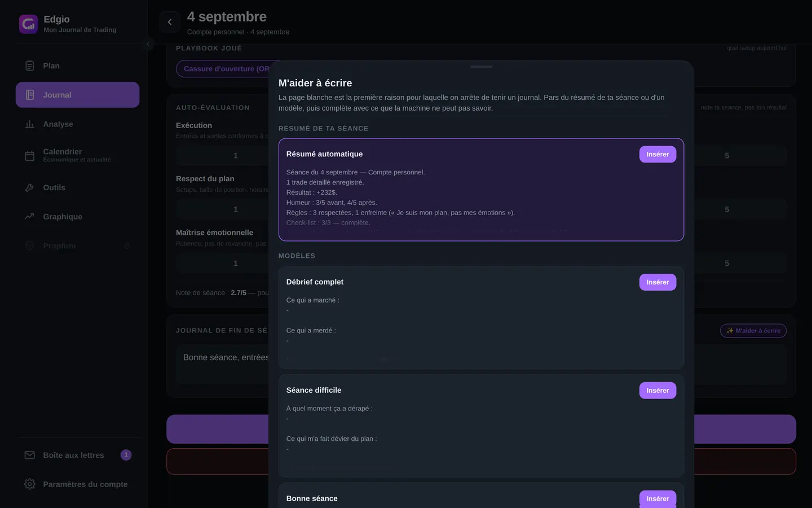Click the 'Compte personnel · 4 septembre' subtitle
This screenshot has width=812, height=508.
[x=238, y=32]
